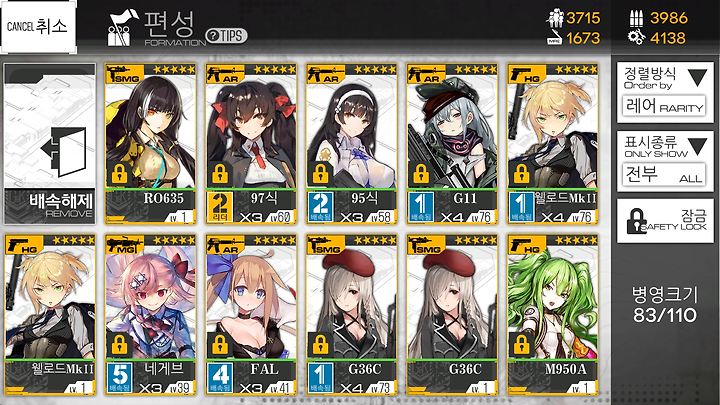This screenshot has height=405, width=720.
Task: Click the CANCEL 취소 button
Action: click(39, 27)
